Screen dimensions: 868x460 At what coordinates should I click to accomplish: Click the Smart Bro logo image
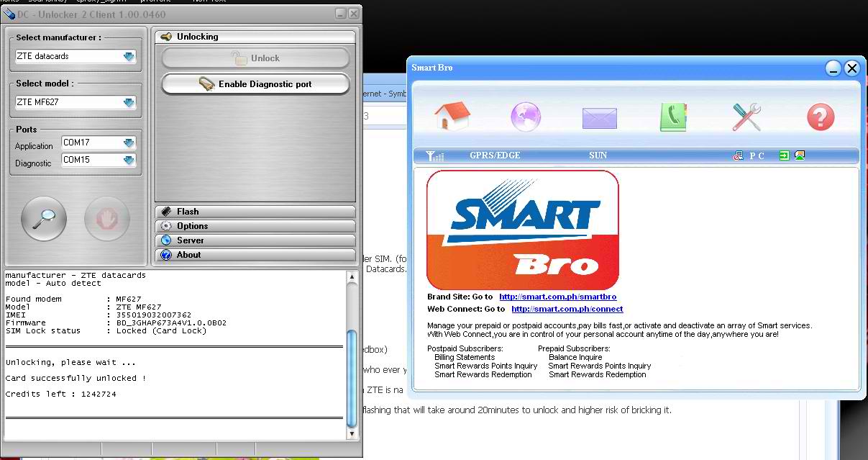point(523,230)
